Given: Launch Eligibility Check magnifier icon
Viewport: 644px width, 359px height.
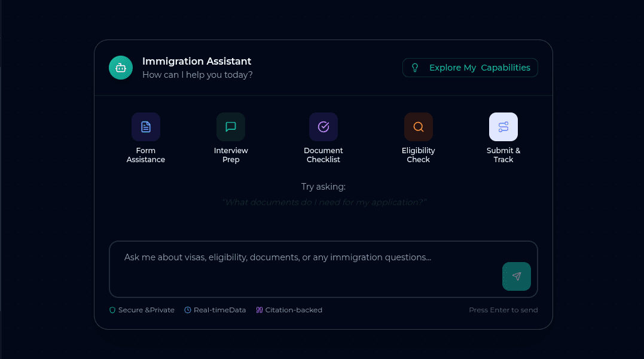Looking at the screenshot, I should click(419, 127).
